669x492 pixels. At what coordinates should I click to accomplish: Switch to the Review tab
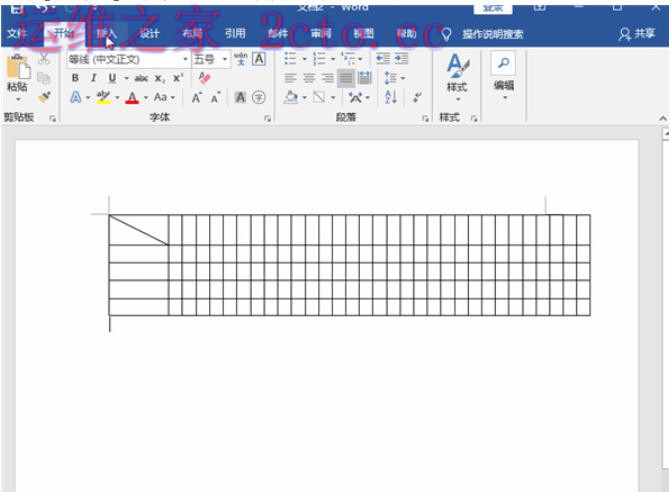point(321,33)
